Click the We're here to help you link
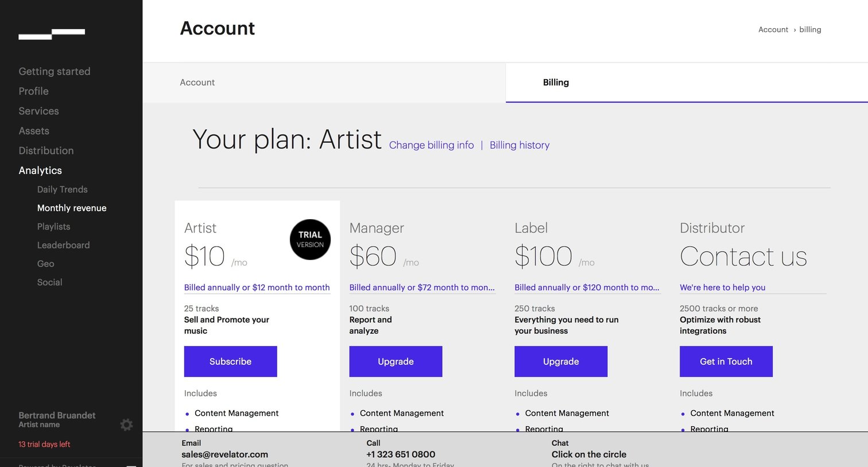Image resolution: width=868 pixels, height=467 pixels. (722, 287)
